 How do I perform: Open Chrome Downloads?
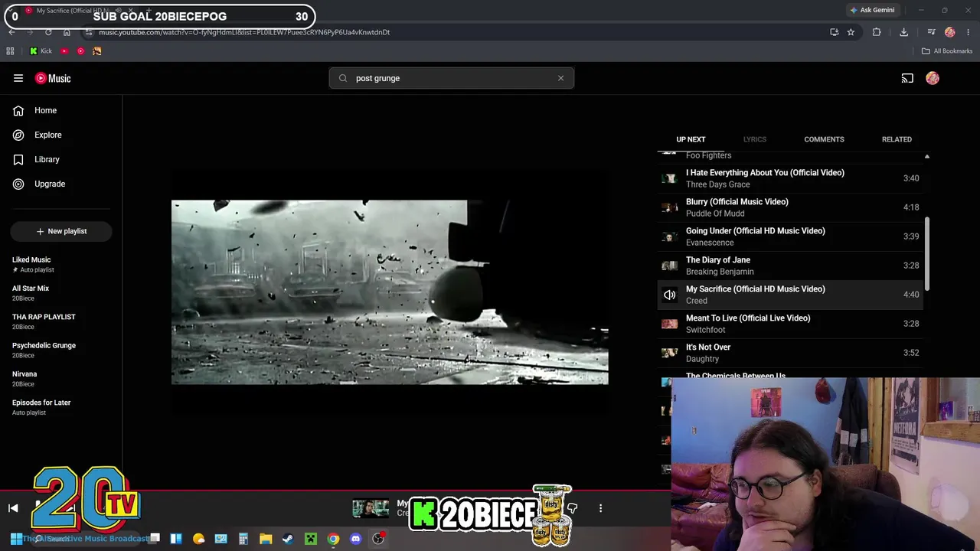pos(903,32)
